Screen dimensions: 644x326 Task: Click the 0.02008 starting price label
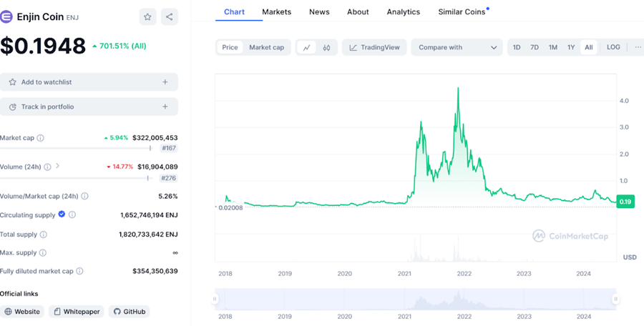coord(230,208)
